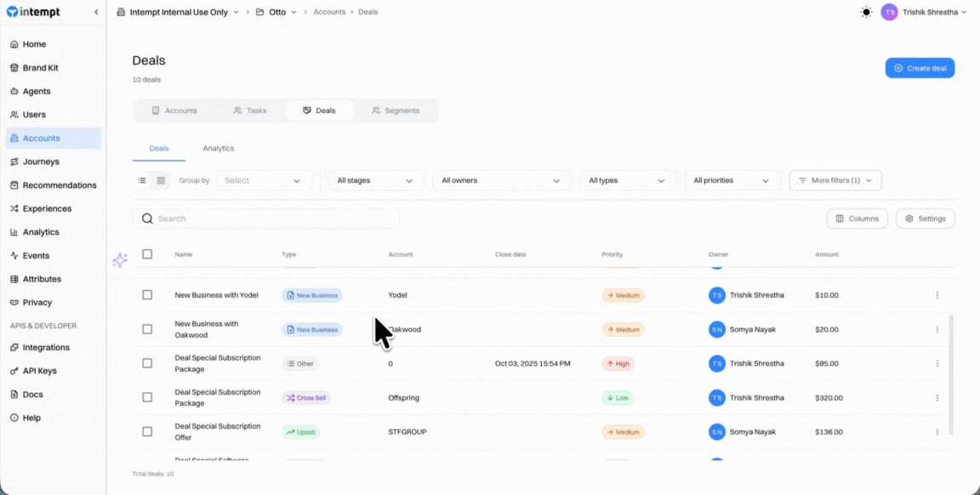Click the Docs document icon

(14, 395)
